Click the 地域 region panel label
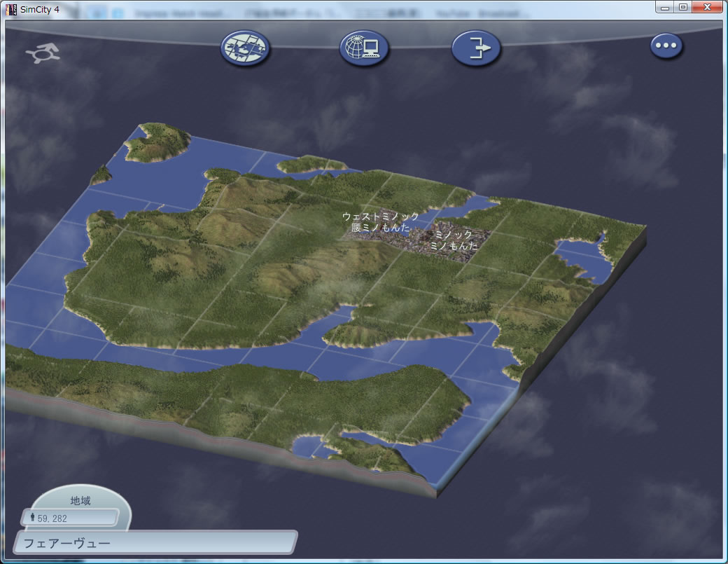Image resolution: width=728 pixels, height=564 pixels. [x=80, y=501]
